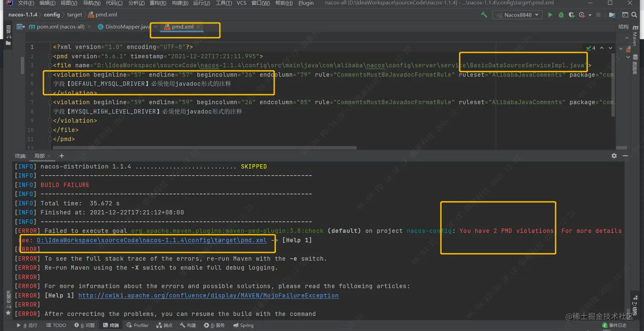Open the pmd.xml path link in terminal
Viewport: 644px width, 331px height.
[152, 240]
